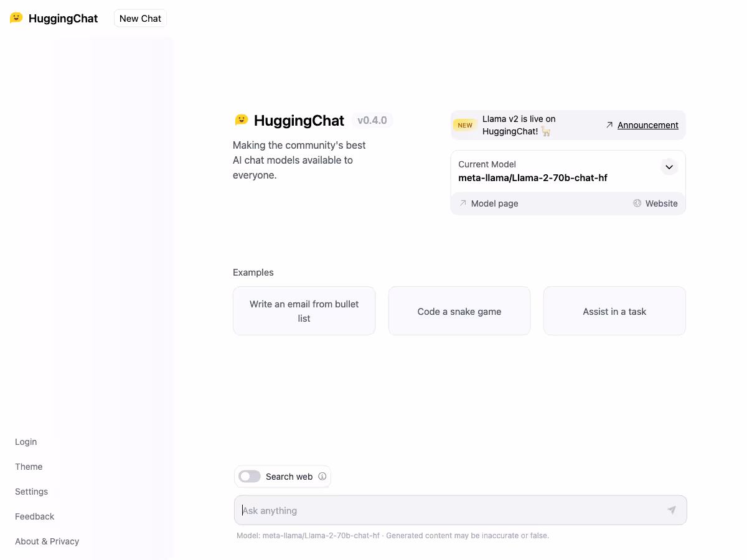Click the NEW badge
Image resolution: width=747 pixels, height=560 pixels.
[x=465, y=125]
